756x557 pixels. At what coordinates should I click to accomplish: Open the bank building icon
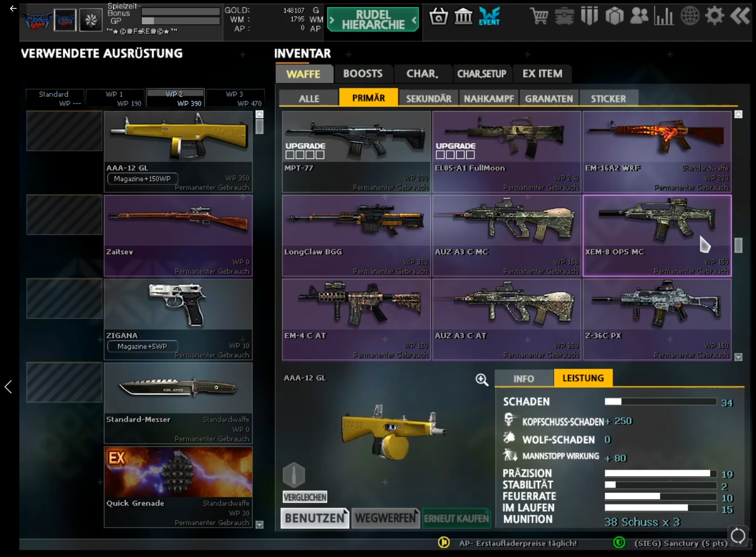(463, 17)
